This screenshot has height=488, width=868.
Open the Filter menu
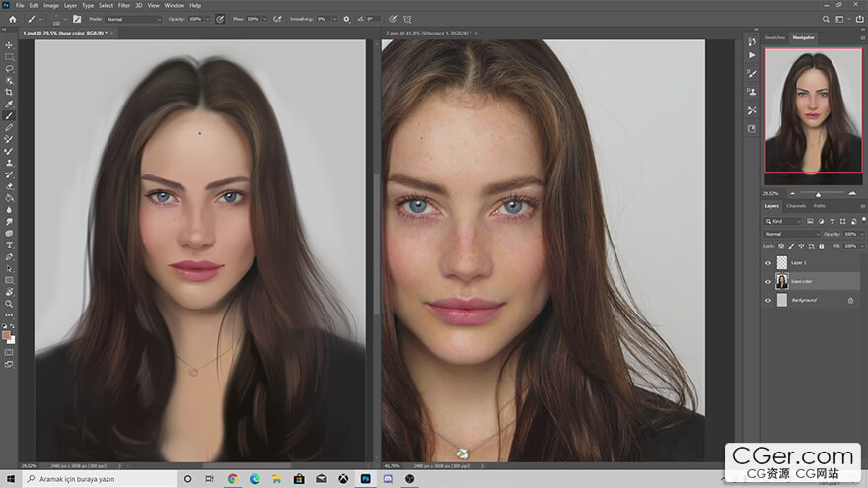pos(124,5)
